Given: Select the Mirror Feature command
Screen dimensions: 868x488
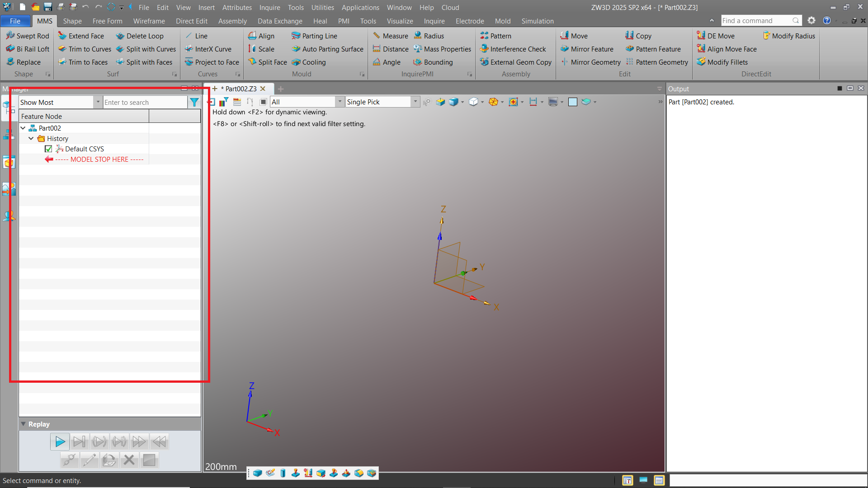Looking at the screenshot, I should coord(587,49).
